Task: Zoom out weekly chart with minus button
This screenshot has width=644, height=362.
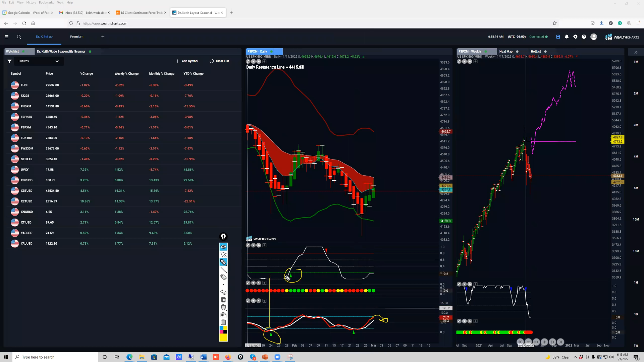Action: point(528,342)
